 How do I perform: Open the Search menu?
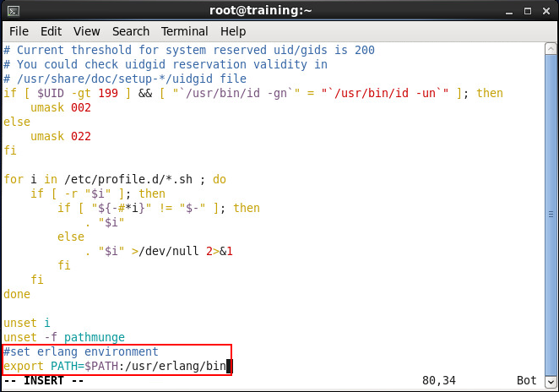click(131, 31)
